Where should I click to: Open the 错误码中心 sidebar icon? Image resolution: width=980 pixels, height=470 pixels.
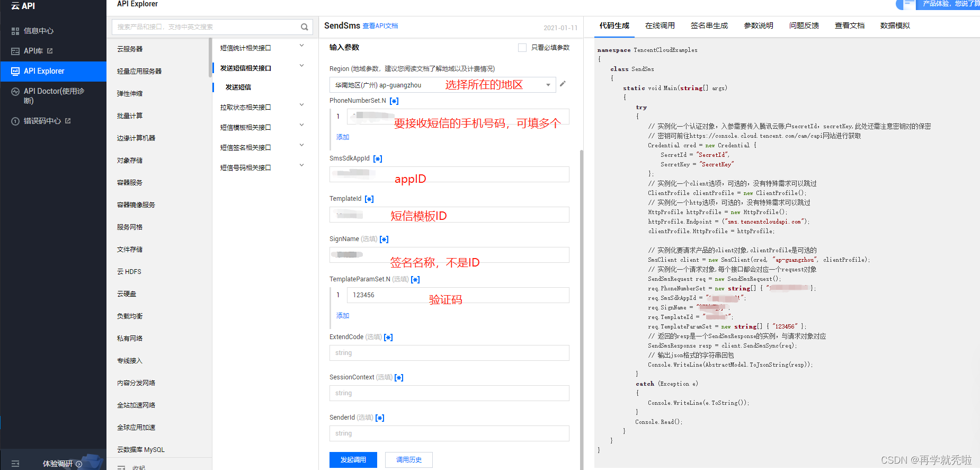click(15, 121)
